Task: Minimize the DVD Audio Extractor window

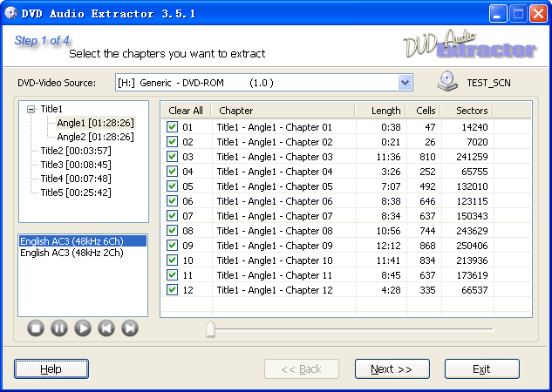Action: point(498,14)
